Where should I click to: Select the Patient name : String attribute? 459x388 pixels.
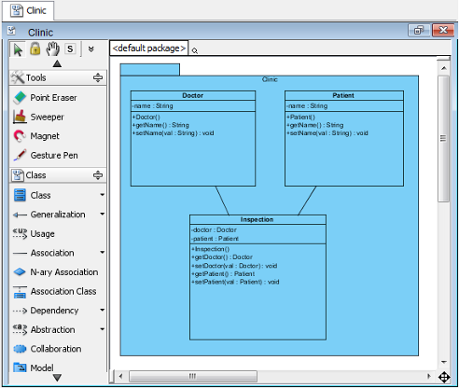pos(307,106)
